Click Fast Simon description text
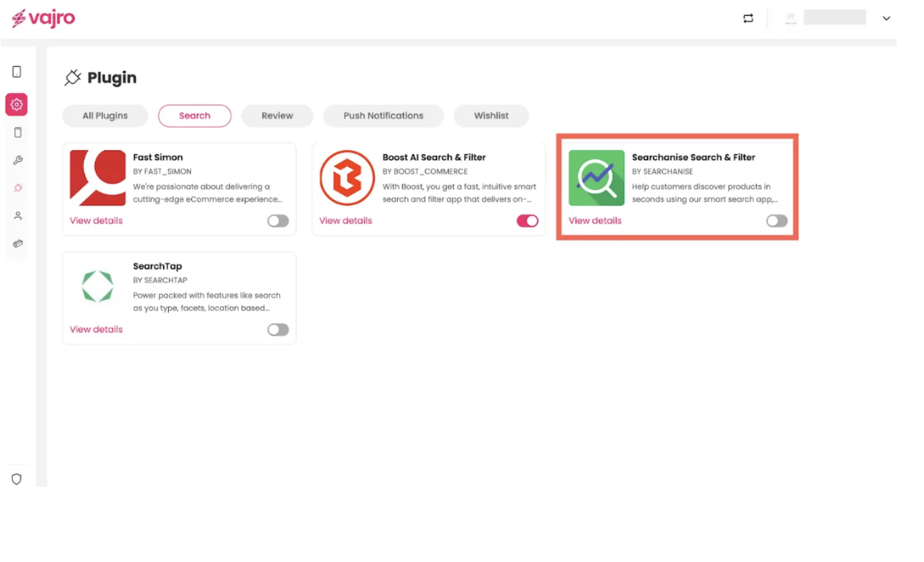 [x=208, y=193]
